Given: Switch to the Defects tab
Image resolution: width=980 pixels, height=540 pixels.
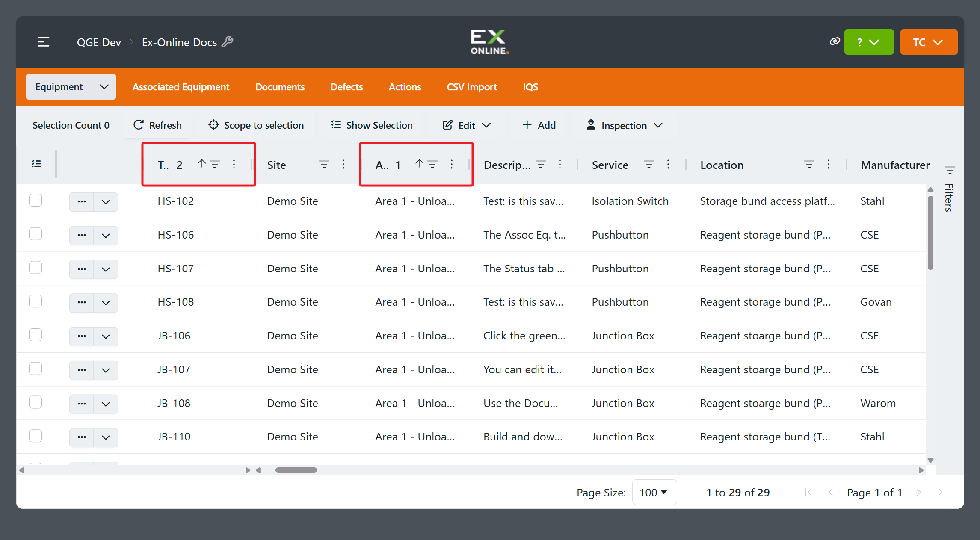Looking at the screenshot, I should click(x=346, y=87).
